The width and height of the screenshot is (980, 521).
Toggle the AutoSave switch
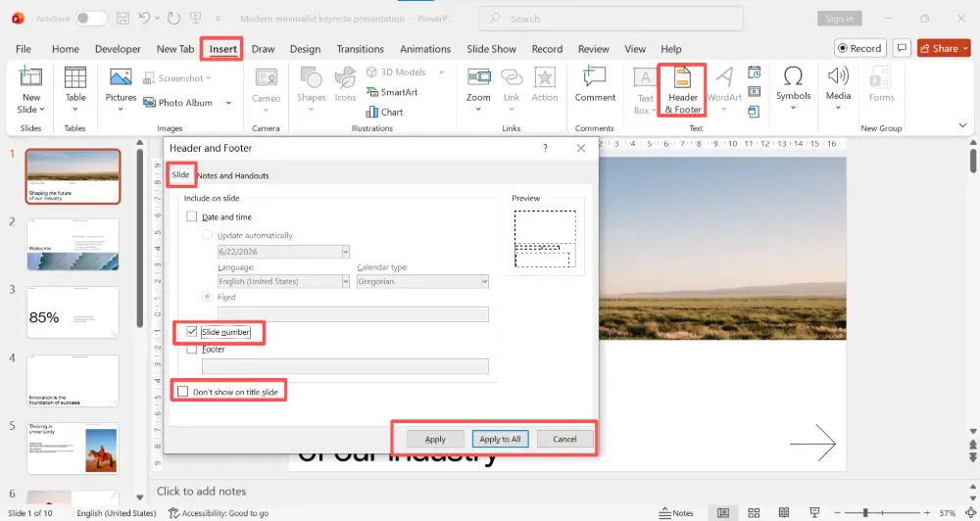pyautogui.click(x=91, y=18)
